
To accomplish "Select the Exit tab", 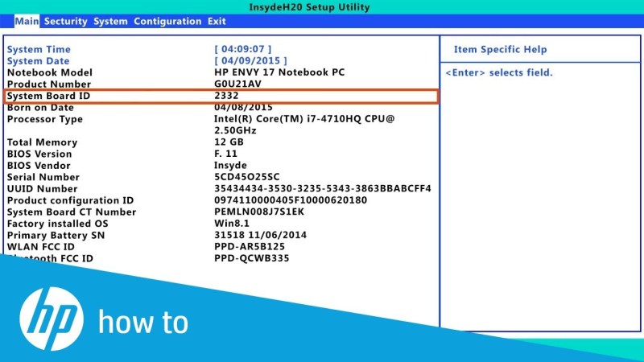I will pos(217,22).
